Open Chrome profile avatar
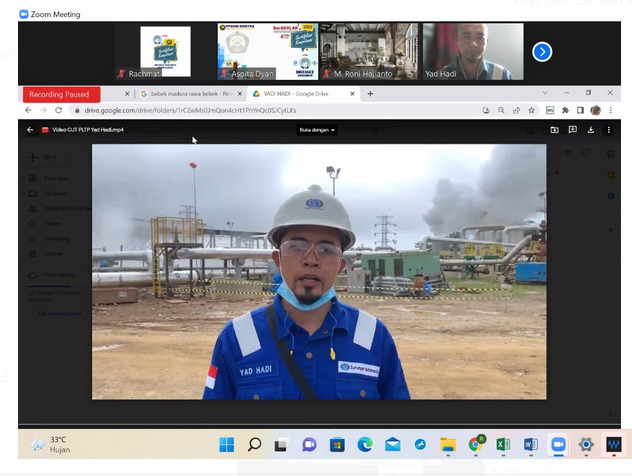 pyautogui.click(x=595, y=110)
